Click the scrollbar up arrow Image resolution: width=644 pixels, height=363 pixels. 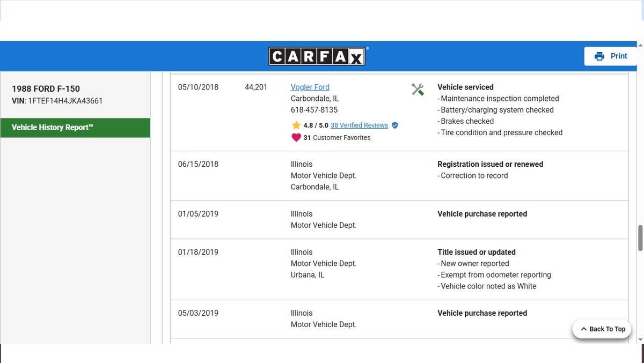coord(640,45)
